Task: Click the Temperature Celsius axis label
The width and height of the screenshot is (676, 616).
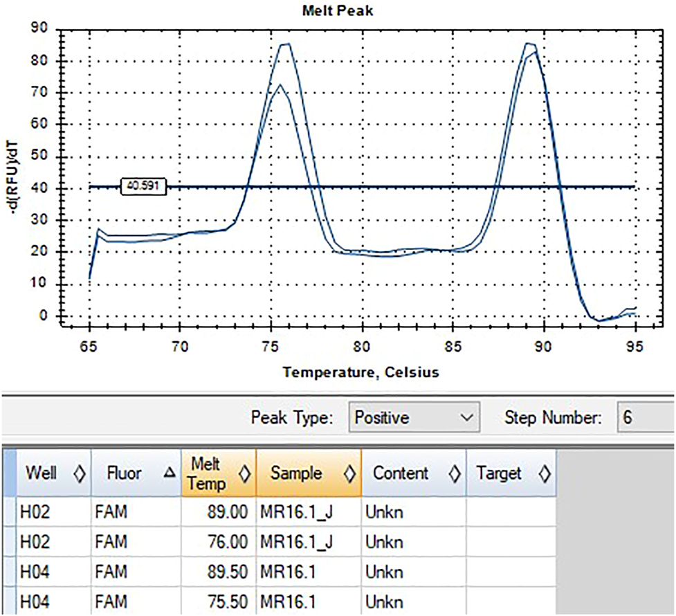Action: [360, 371]
